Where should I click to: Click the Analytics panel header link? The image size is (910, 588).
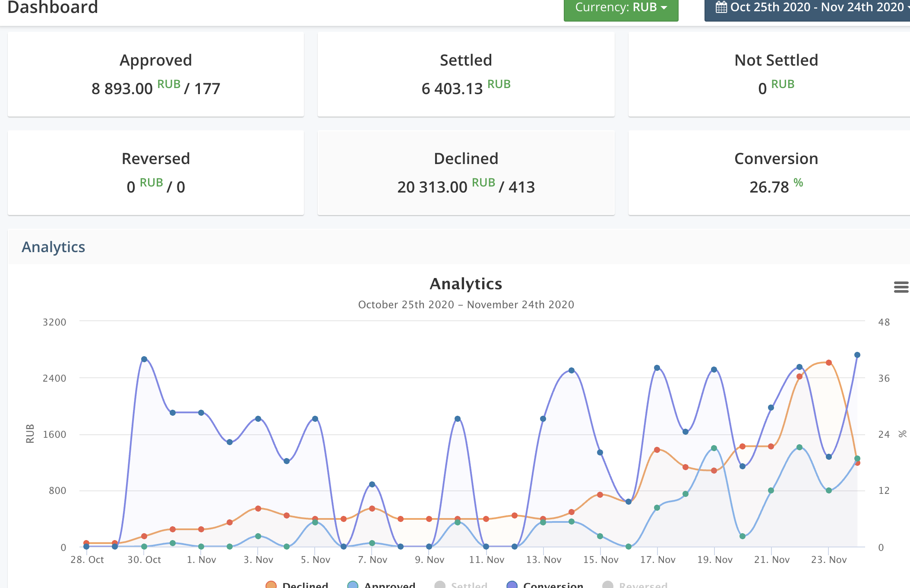(54, 247)
